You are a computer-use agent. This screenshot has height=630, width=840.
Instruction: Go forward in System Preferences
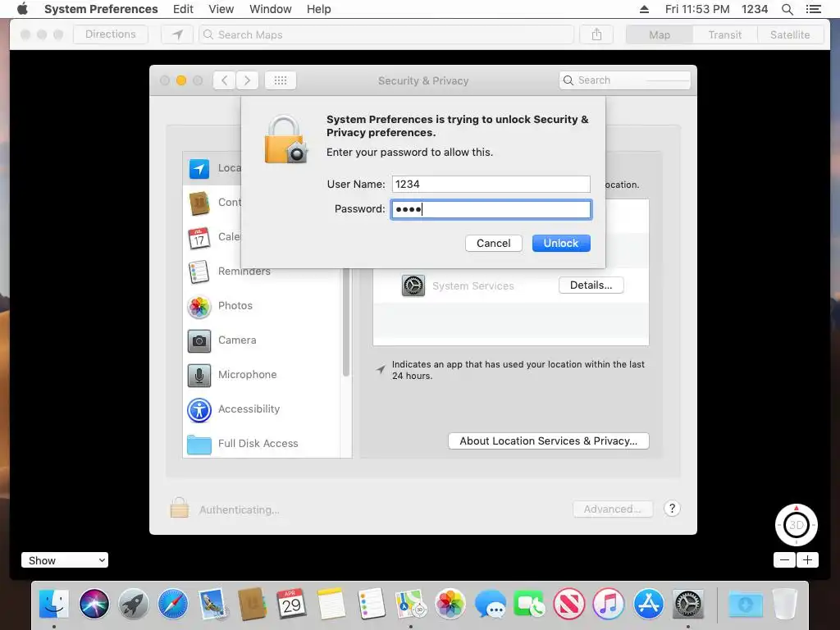[x=247, y=80]
